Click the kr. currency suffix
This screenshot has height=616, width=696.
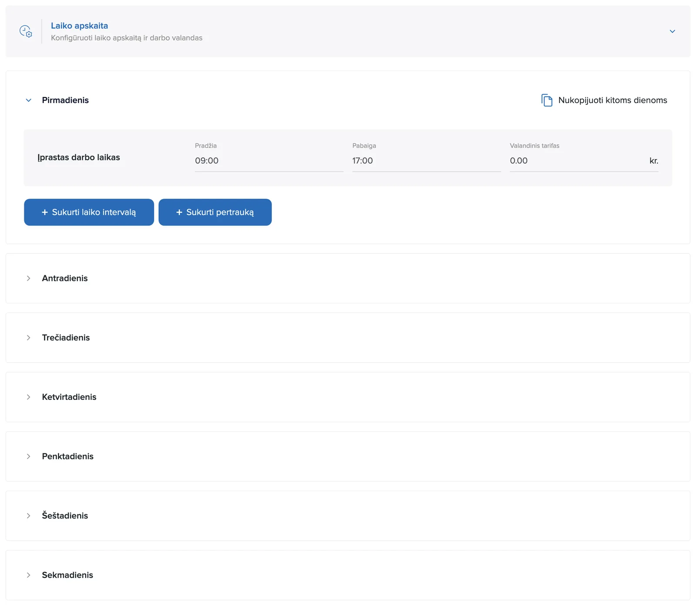[654, 161]
